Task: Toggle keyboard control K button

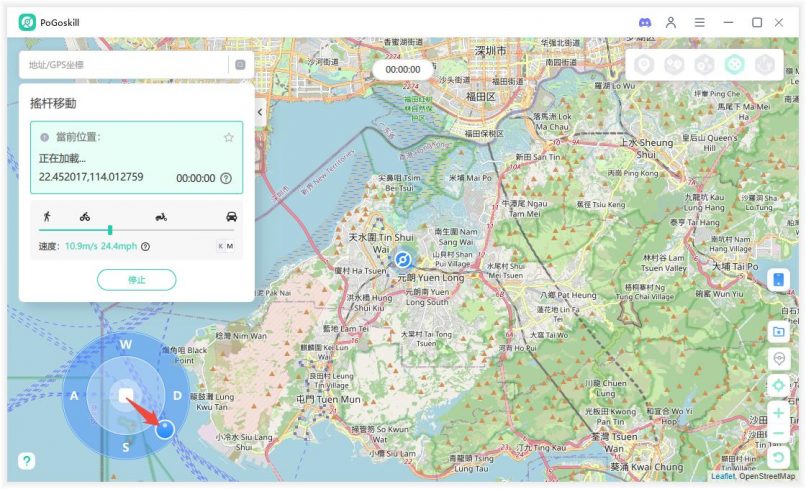Action: point(220,246)
